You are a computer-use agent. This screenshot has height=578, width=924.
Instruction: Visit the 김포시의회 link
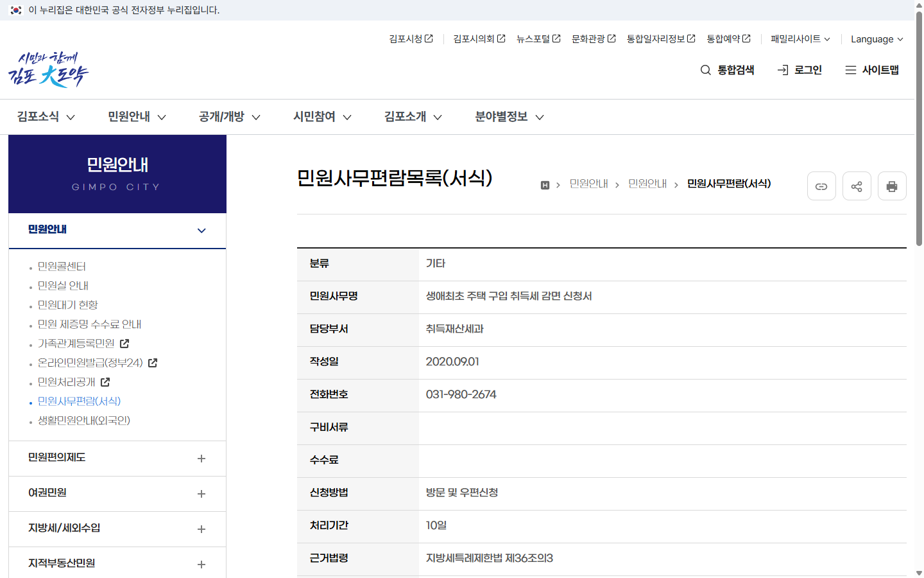[x=479, y=39]
